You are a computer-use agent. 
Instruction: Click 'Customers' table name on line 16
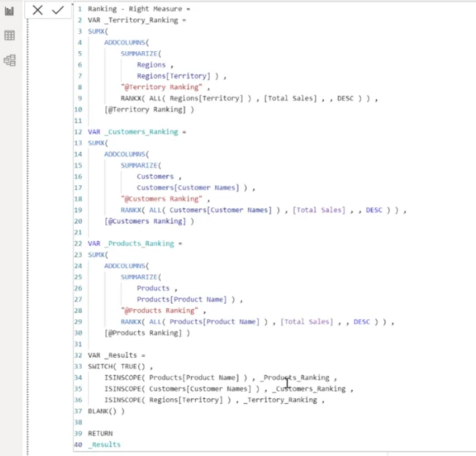coord(155,176)
